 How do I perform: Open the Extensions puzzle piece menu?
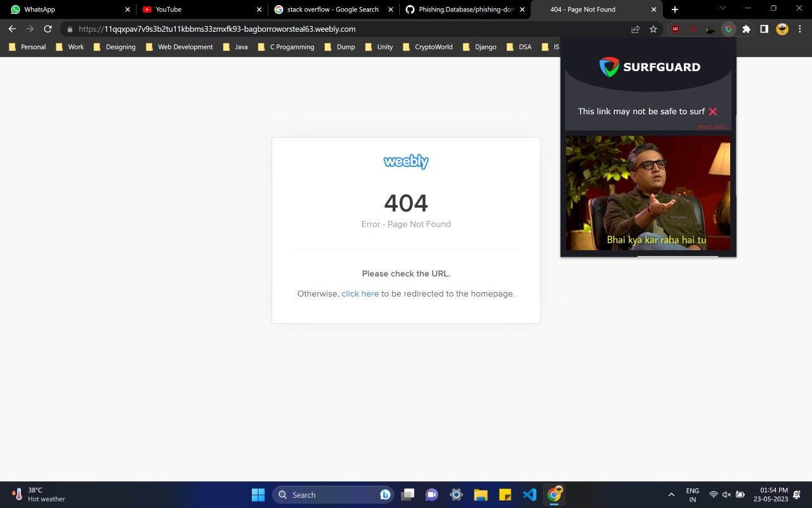(x=747, y=29)
